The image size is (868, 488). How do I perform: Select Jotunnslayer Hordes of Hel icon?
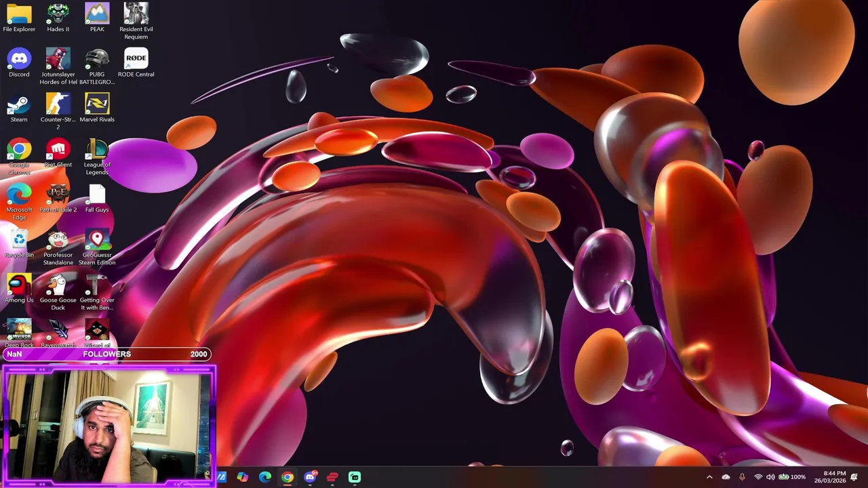[x=58, y=66]
